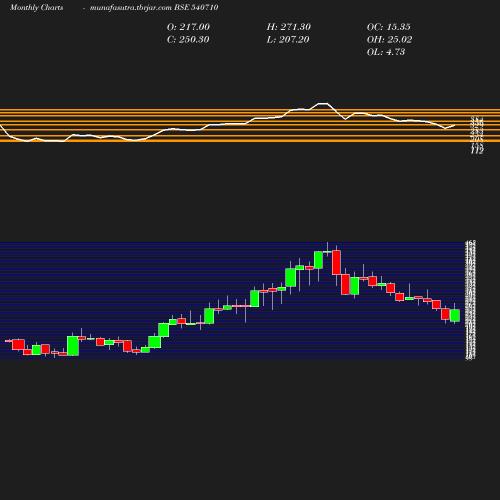Click the open value "O: 217.00"
The height and width of the screenshot is (500, 500).
(x=188, y=27)
